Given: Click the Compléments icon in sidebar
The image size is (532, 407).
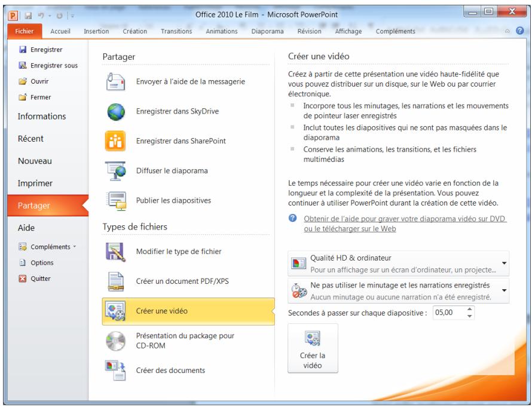Looking at the screenshot, I should pyautogui.click(x=23, y=247).
